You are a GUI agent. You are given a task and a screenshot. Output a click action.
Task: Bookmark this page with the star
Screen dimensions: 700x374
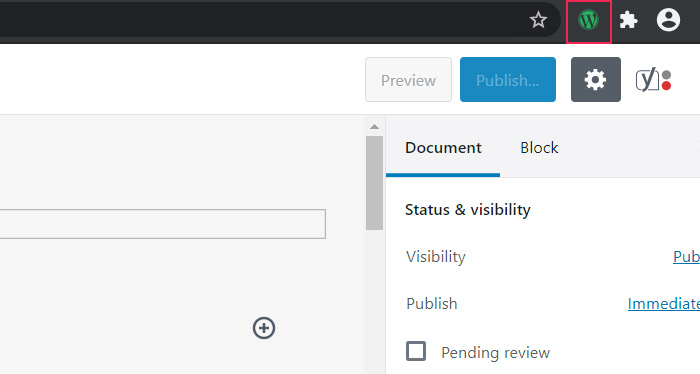[x=538, y=20]
